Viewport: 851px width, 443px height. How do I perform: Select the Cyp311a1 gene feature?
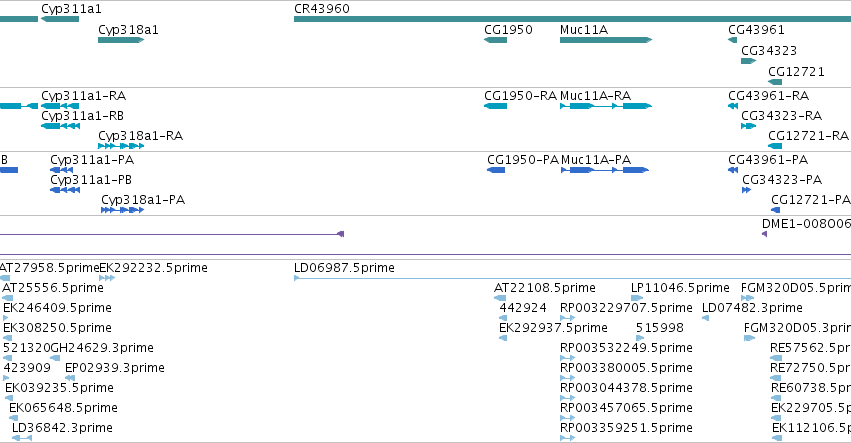pyautogui.click(x=60, y=19)
